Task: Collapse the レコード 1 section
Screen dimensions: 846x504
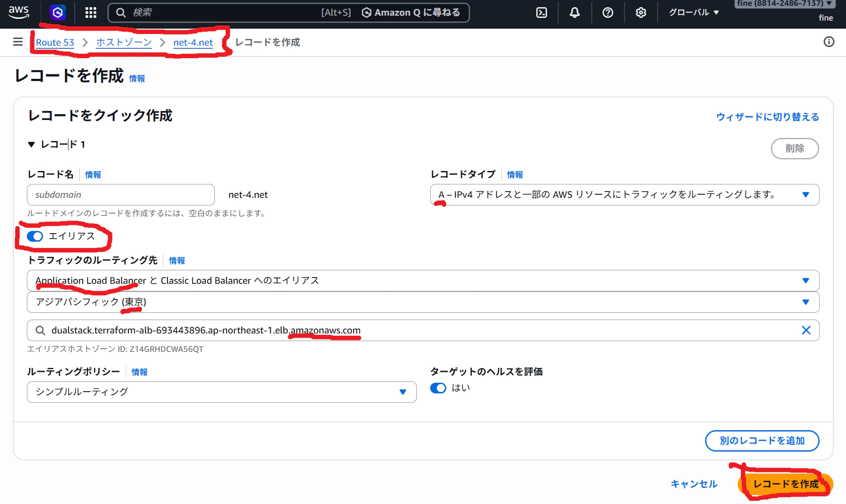Action: (31, 145)
